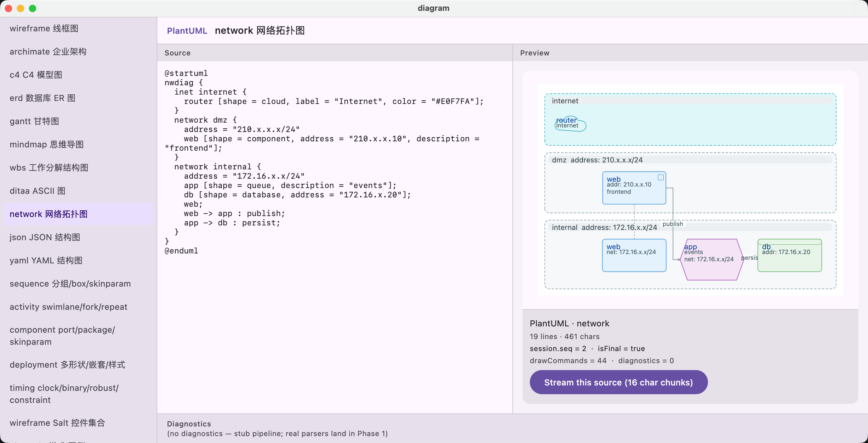Select the highlighted network 网络拓扑图 row

(78, 214)
